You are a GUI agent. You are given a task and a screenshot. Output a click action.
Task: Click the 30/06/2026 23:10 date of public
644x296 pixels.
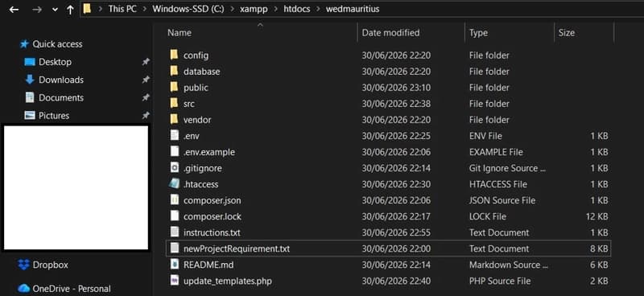click(396, 88)
